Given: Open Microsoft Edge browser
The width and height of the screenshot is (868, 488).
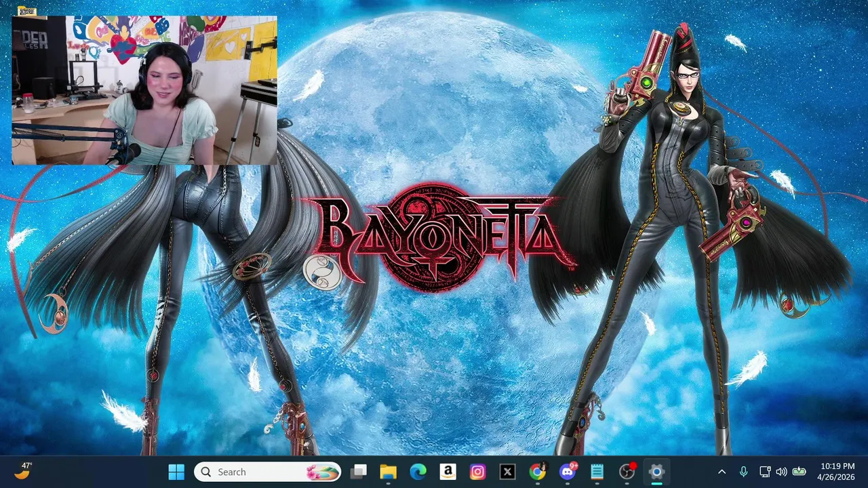Looking at the screenshot, I should coord(418,472).
